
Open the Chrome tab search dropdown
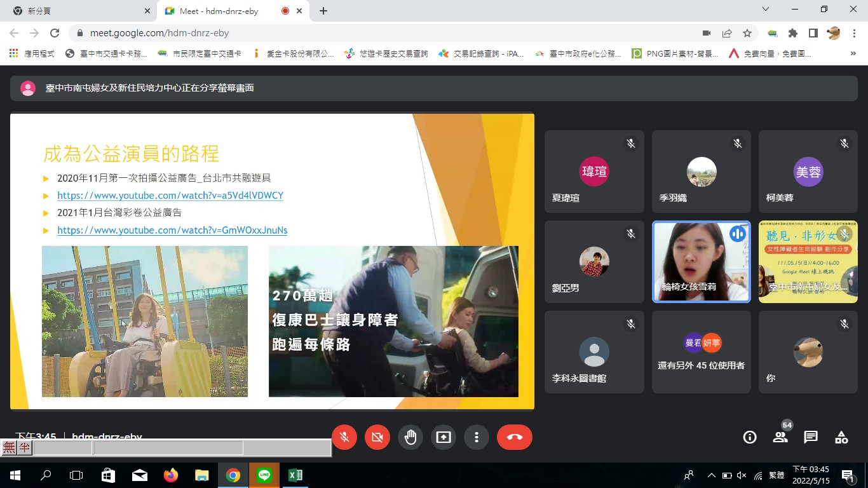765,10
